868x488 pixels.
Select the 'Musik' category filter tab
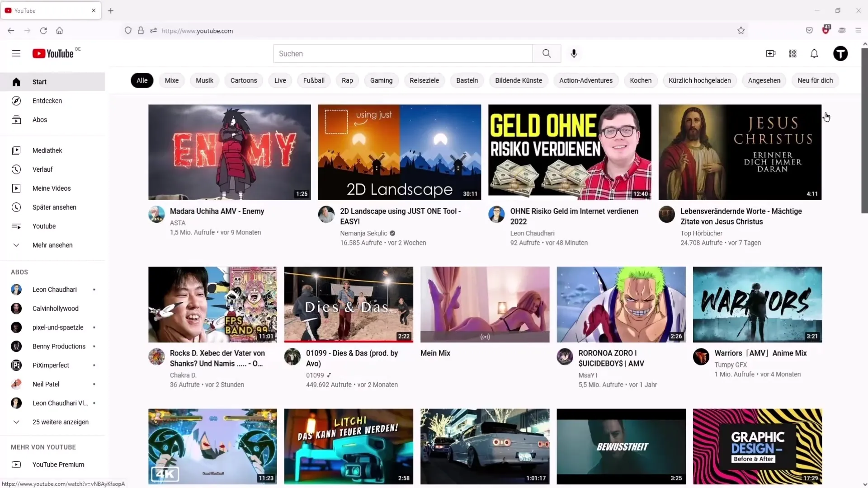click(204, 80)
